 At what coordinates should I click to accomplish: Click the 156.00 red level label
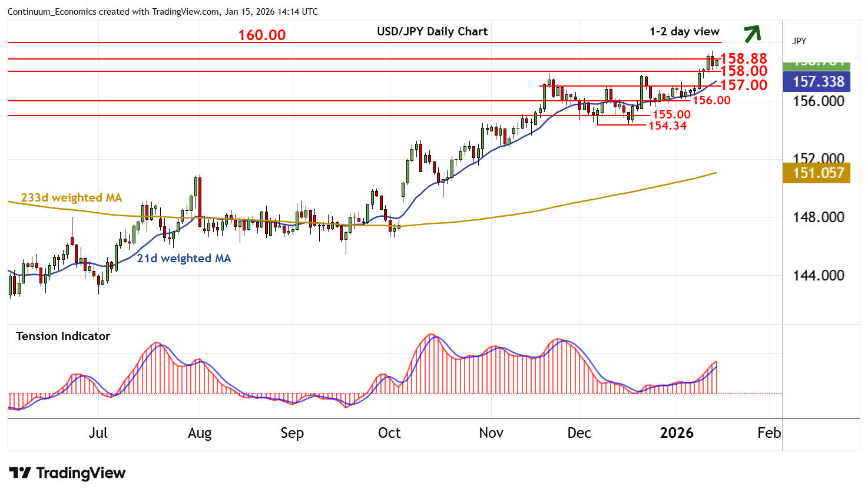(x=711, y=100)
